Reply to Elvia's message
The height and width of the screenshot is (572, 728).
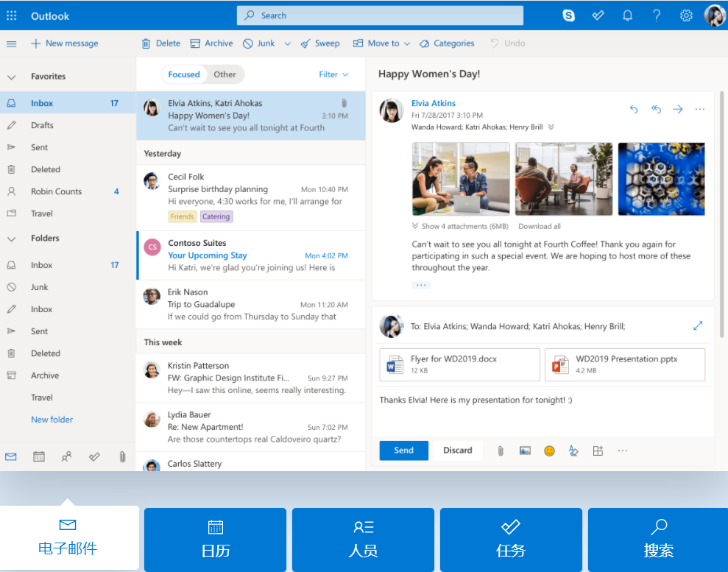pos(634,109)
